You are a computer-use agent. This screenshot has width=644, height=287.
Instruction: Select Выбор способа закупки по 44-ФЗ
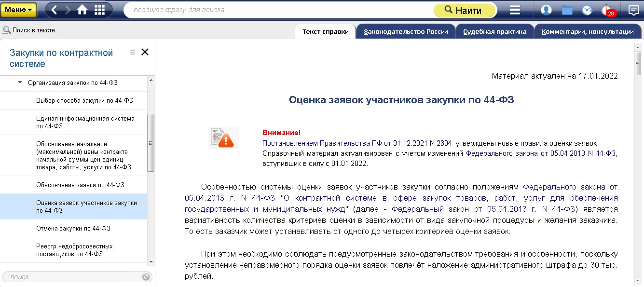tap(74, 100)
